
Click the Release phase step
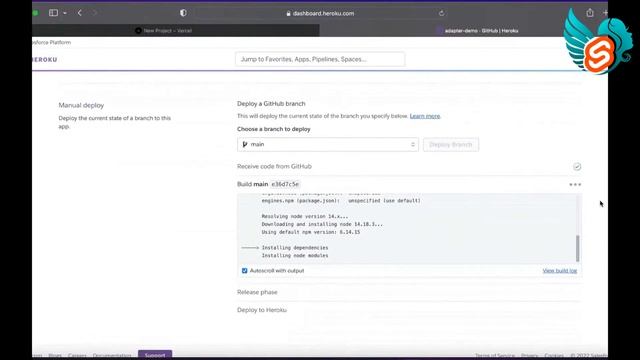257,292
